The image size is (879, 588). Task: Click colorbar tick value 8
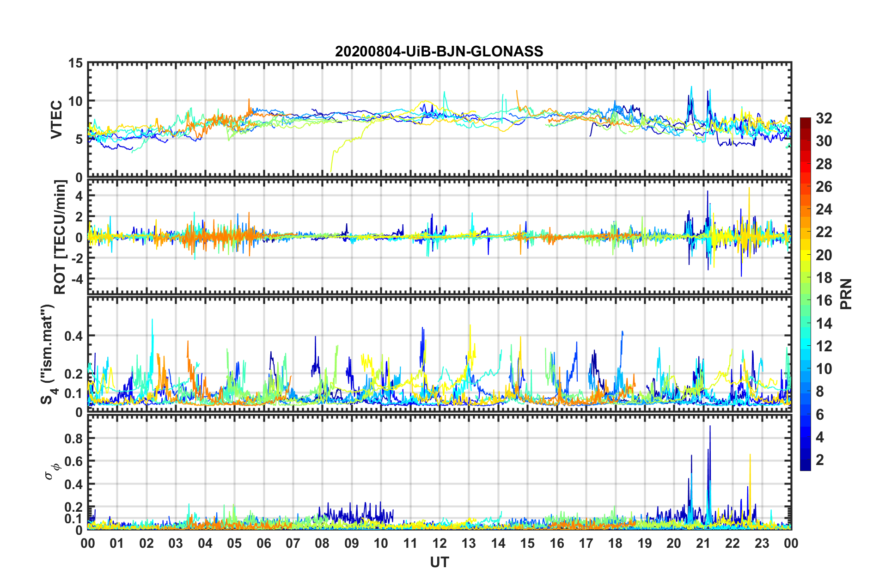tap(820, 392)
